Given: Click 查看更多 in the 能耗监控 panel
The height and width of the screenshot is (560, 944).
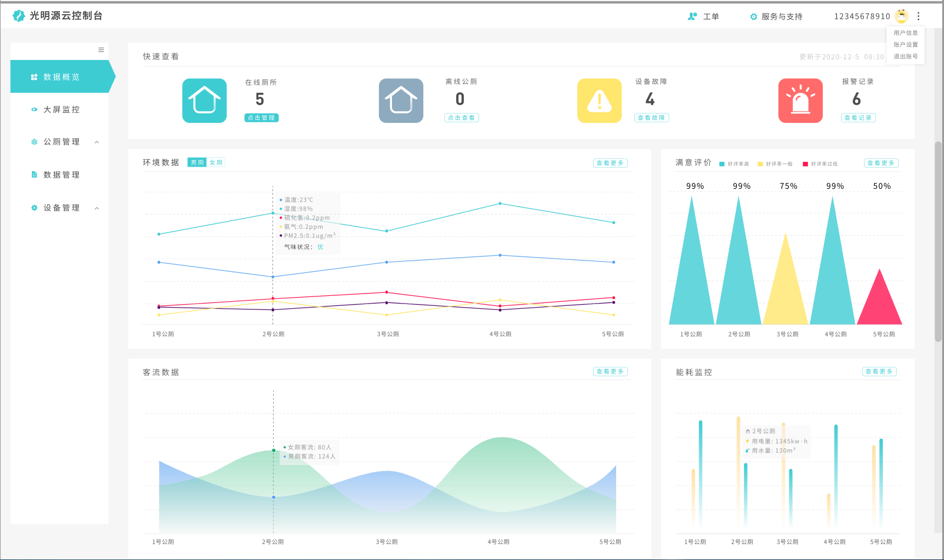Looking at the screenshot, I should [879, 371].
